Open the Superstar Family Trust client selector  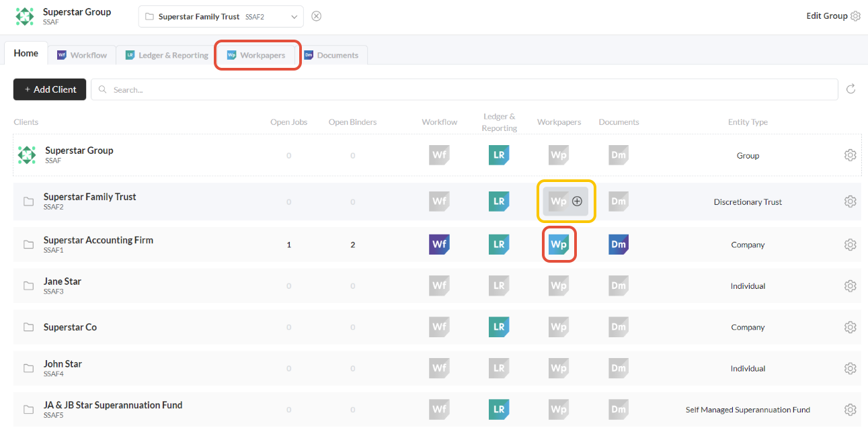pos(221,15)
